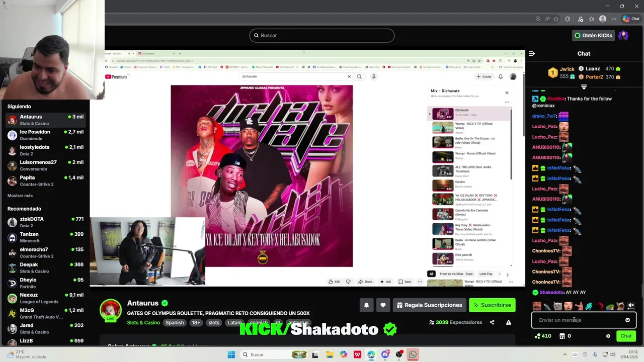Screen dimensions: 644x362
Task: Click Antaurus streamer avatar with LIVE badge
Action: [111, 311]
